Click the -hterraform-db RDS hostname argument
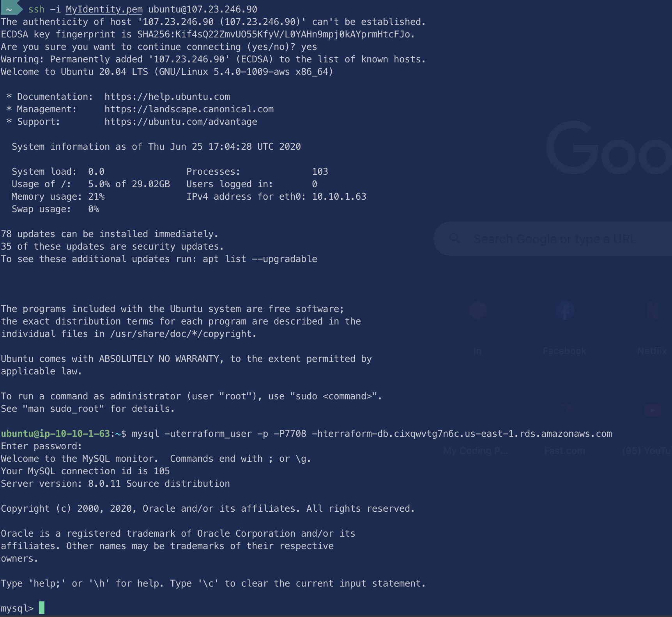Viewport: 672px width, 617px height. click(x=462, y=434)
